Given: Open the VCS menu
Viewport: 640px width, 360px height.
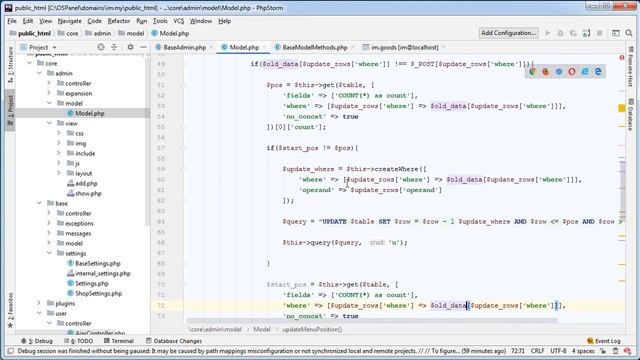Looking at the screenshot, I should (x=178, y=21).
